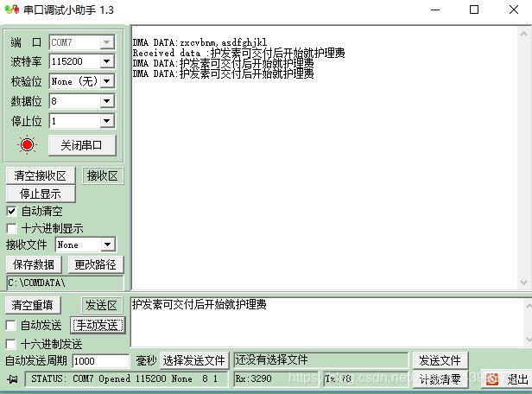Click the Rx:3290 counter
The height and width of the screenshot is (394, 532).
253,378
